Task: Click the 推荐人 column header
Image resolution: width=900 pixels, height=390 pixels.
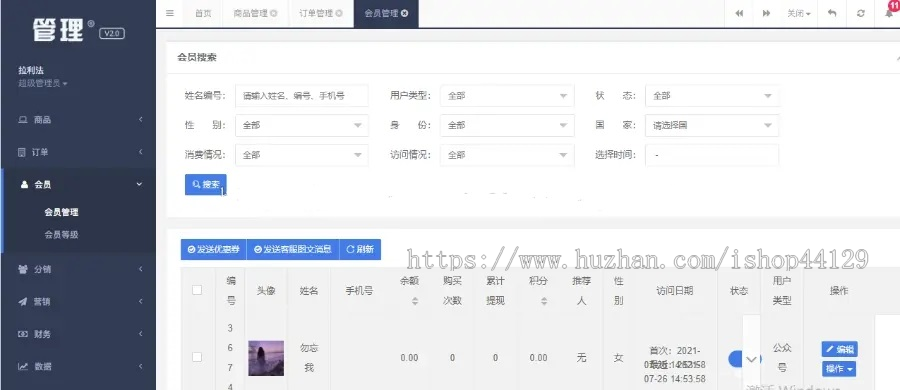Action: point(581,291)
